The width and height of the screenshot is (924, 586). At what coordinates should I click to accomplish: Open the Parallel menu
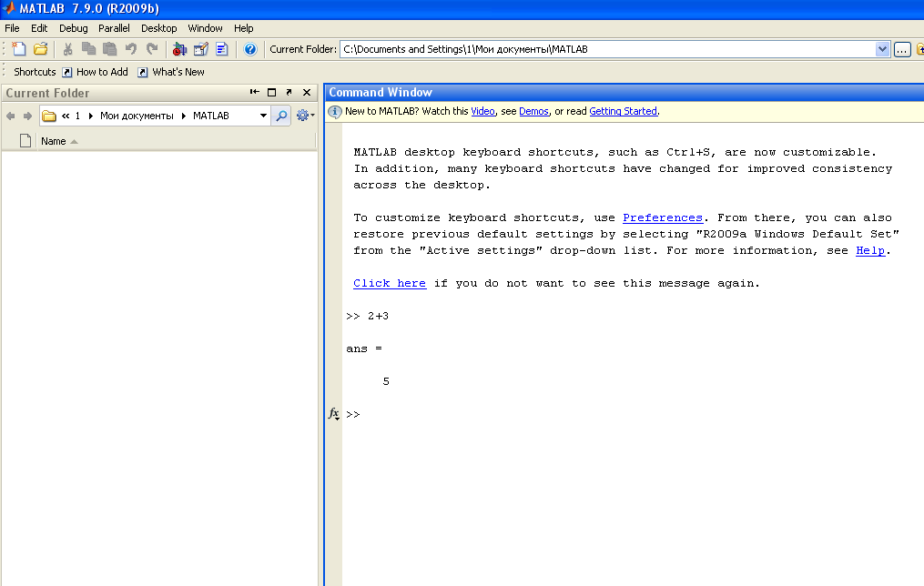pos(114,28)
